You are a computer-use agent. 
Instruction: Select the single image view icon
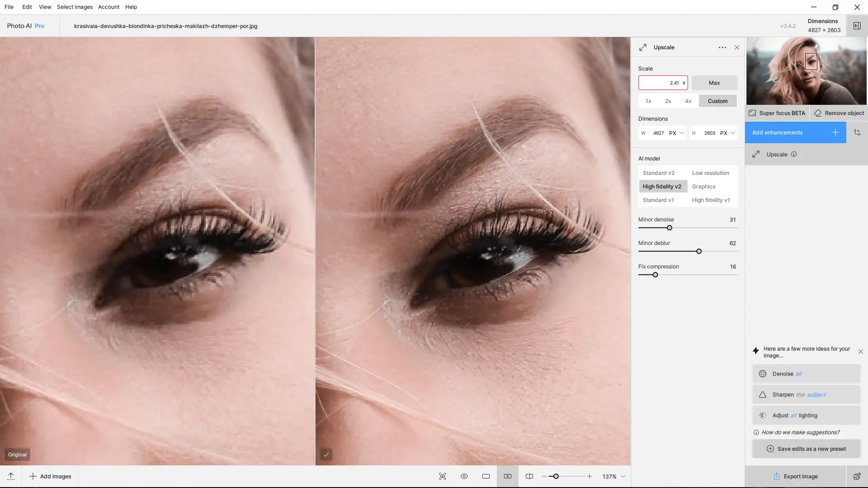pyautogui.click(x=486, y=476)
